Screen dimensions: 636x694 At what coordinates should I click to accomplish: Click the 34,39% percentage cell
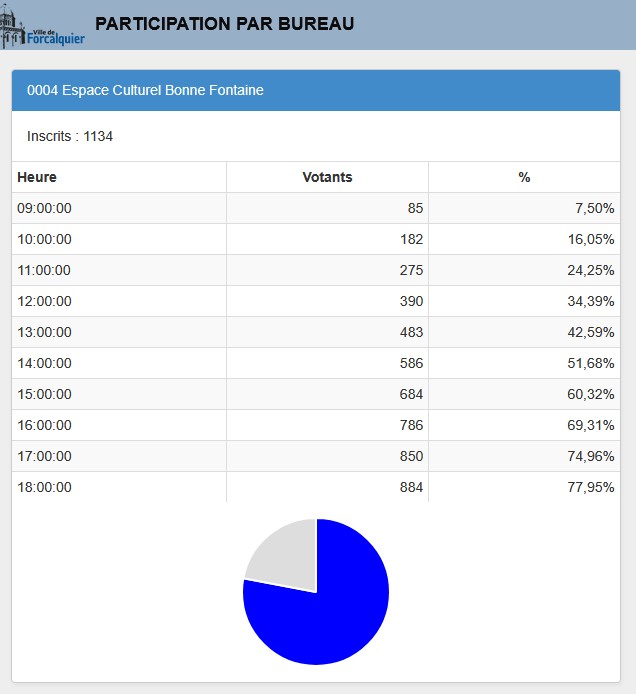[x=591, y=301]
